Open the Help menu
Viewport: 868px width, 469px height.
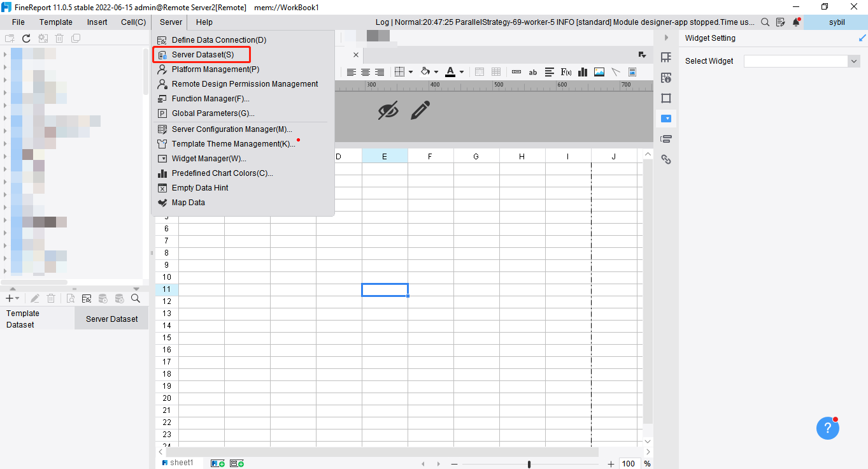(x=204, y=22)
